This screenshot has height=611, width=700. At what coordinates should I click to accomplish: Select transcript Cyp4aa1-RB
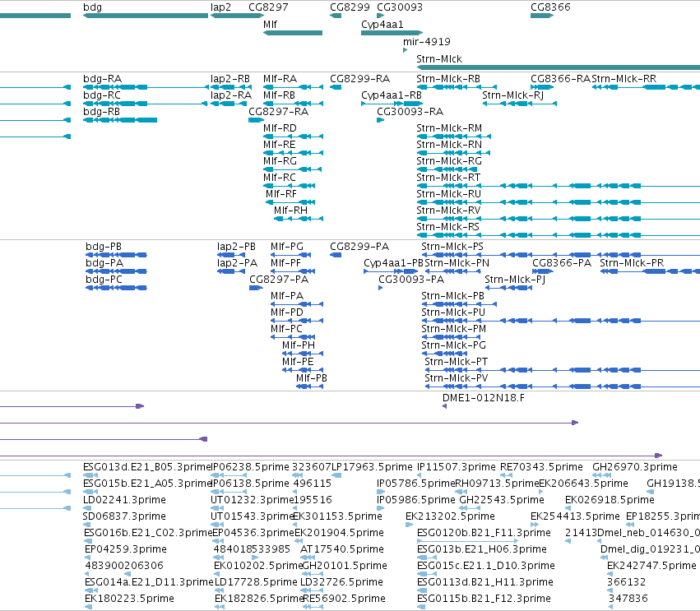(392, 95)
